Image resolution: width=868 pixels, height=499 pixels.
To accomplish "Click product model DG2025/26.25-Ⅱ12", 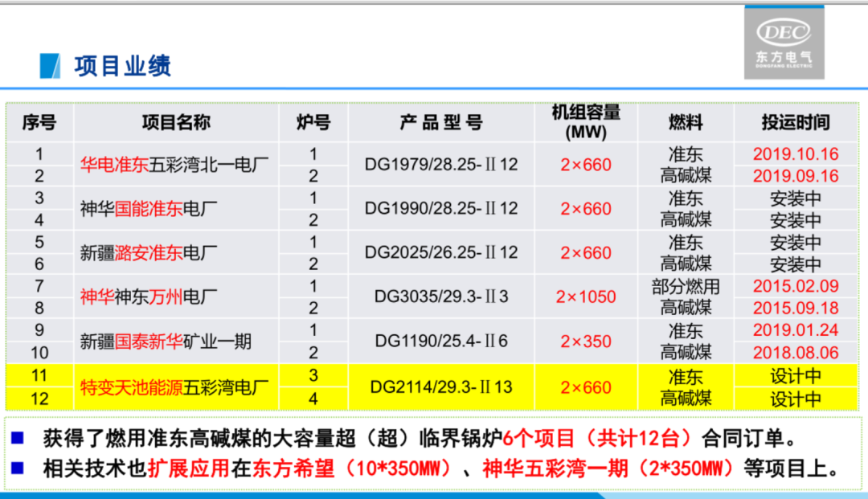I will (441, 253).
